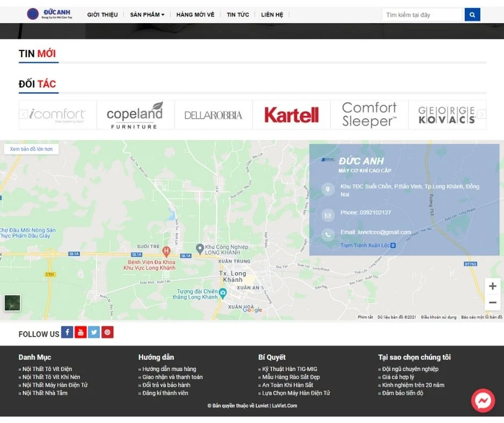
Task: Select the George Kovacs partner logo
Action: click(x=447, y=114)
